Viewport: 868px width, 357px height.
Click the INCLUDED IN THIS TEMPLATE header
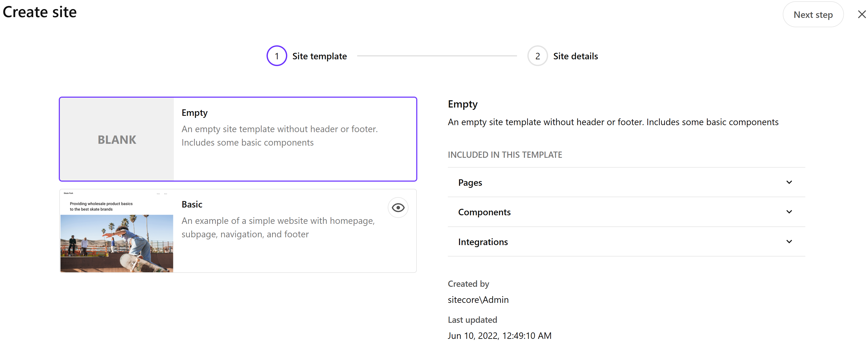pos(505,154)
